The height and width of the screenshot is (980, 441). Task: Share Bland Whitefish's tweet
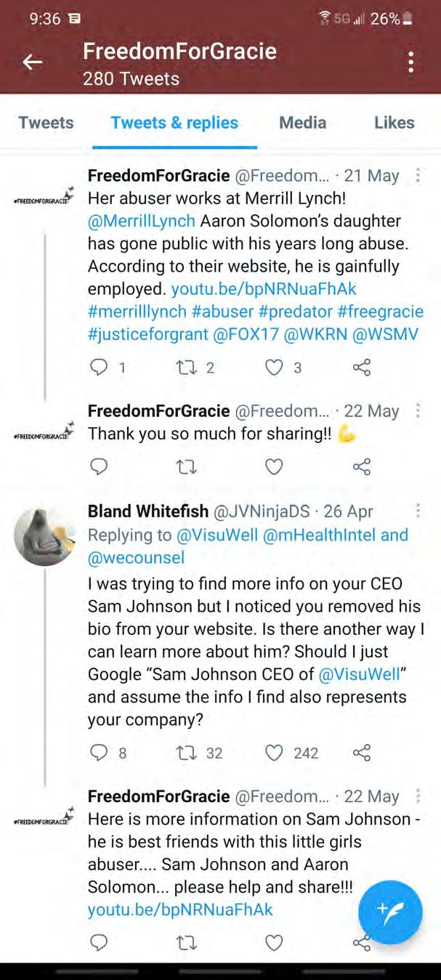[x=362, y=753]
